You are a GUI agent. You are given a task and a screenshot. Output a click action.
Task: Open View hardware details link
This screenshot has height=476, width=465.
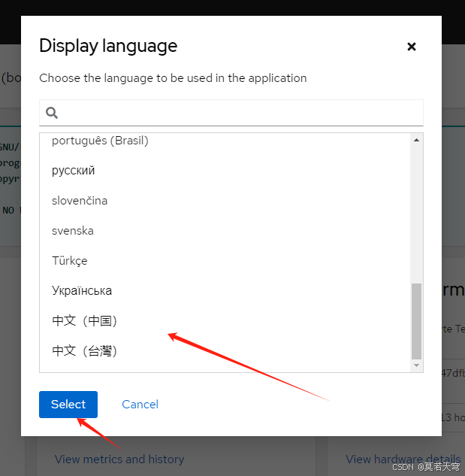pos(403,459)
